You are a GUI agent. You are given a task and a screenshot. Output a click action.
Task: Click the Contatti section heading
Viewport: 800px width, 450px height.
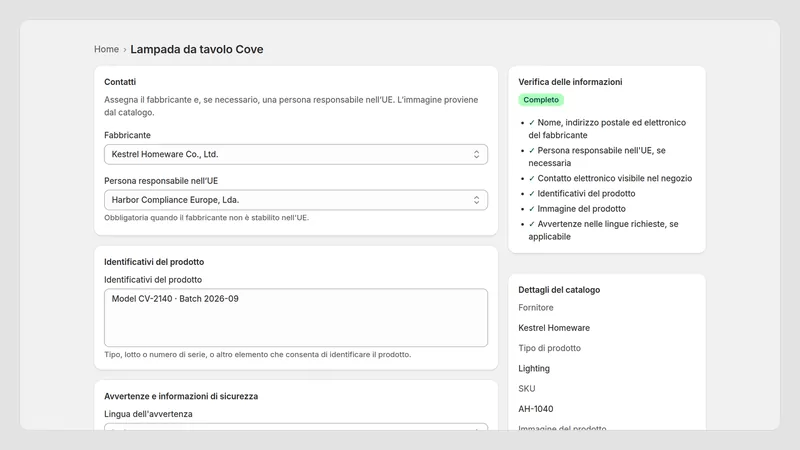point(120,82)
